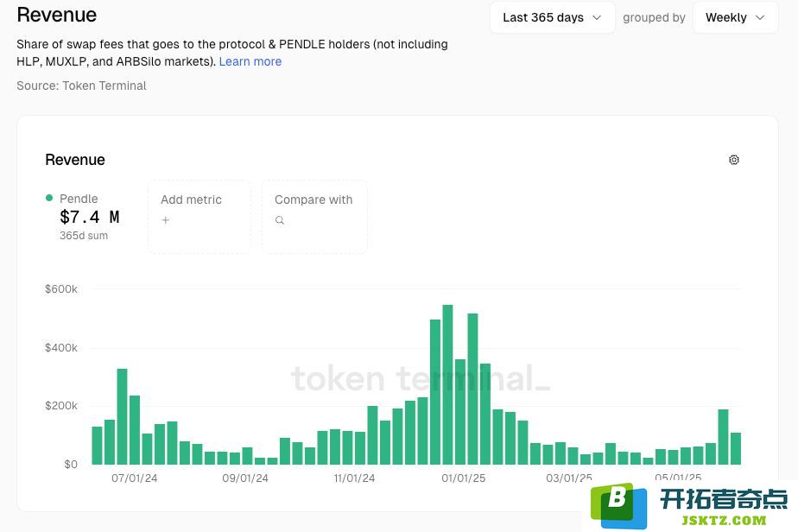The width and height of the screenshot is (798, 532).
Task: Click the $200k y-axis label
Action: click(x=61, y=406)
